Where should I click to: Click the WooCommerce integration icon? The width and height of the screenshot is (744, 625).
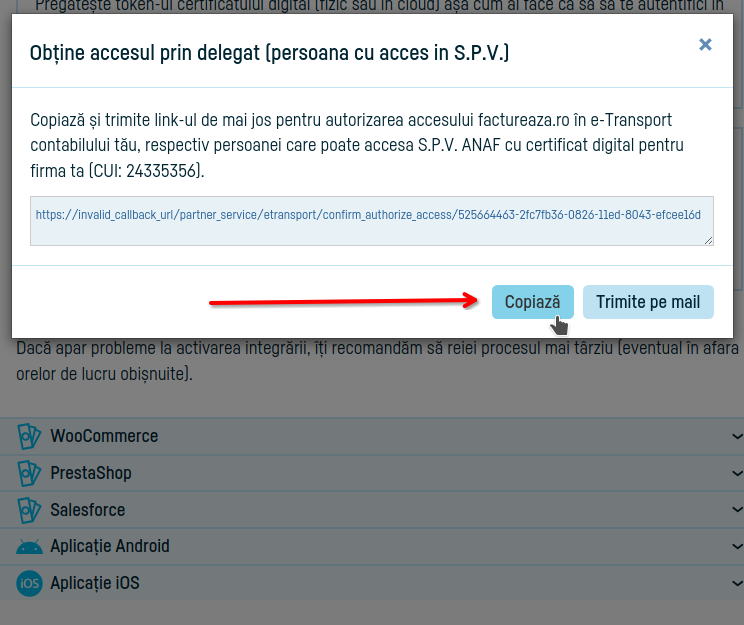pyautogui.click(x=28, y=436)
